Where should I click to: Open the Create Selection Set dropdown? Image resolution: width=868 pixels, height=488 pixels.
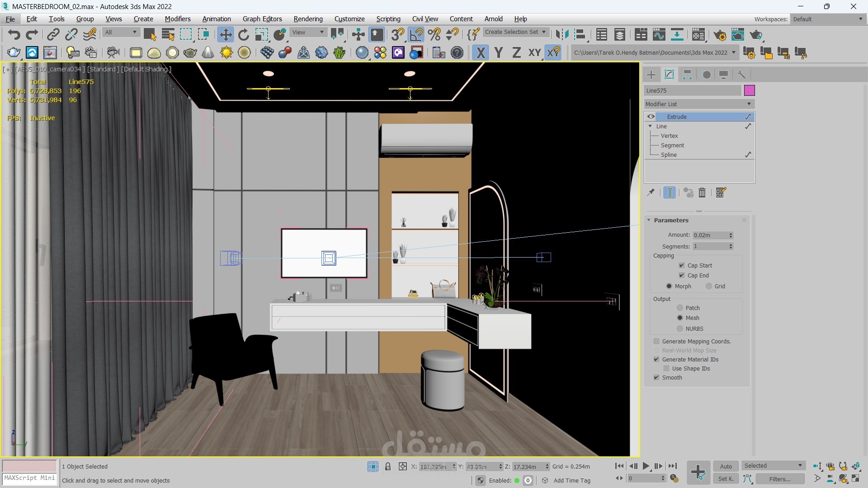(515, 32)
